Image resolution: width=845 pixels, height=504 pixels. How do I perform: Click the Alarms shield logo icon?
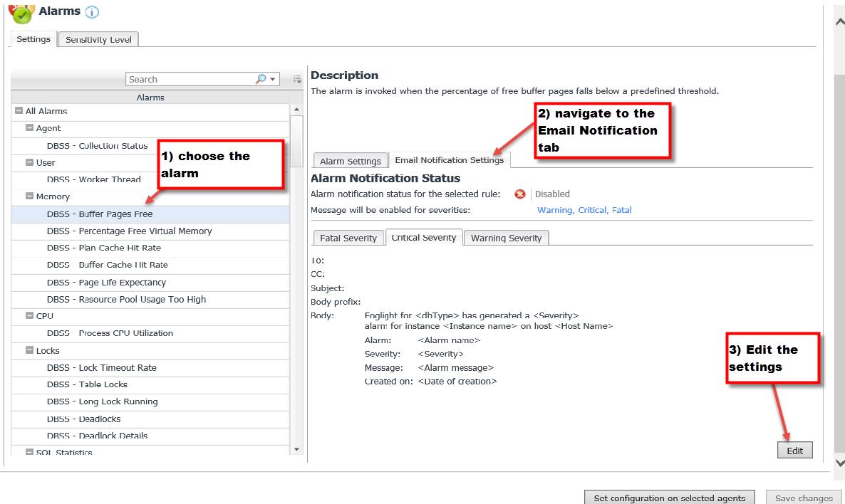21,11
